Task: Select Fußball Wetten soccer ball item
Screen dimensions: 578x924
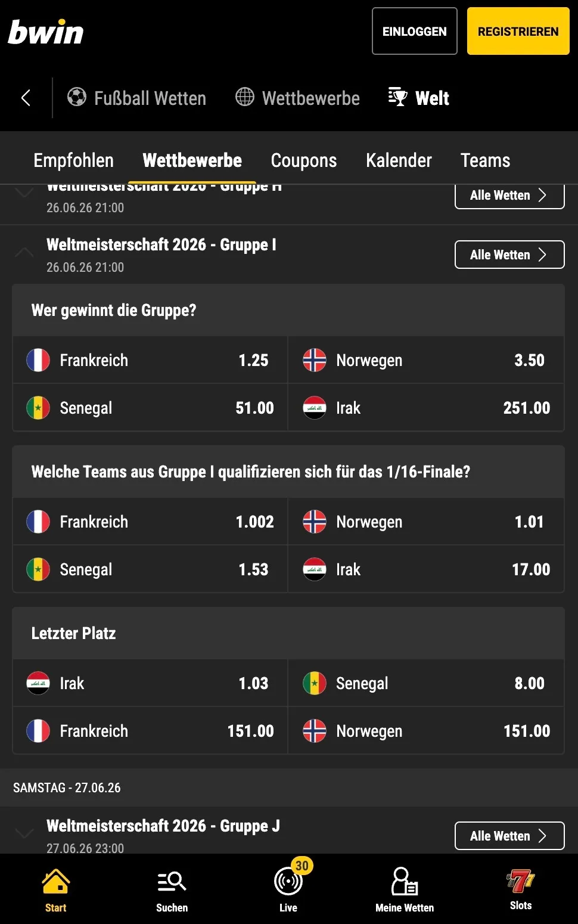Action: [x=136, y=98]
